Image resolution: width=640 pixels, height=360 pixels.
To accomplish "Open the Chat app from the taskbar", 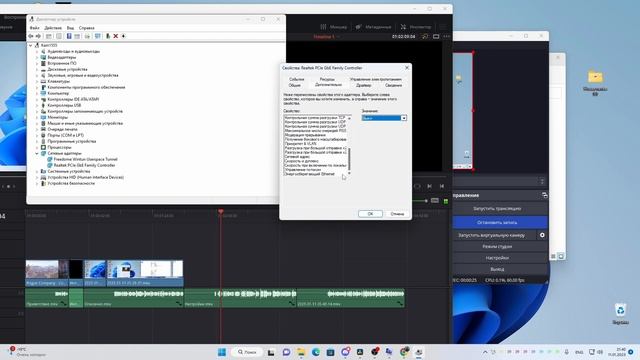I will click(286, 352).
